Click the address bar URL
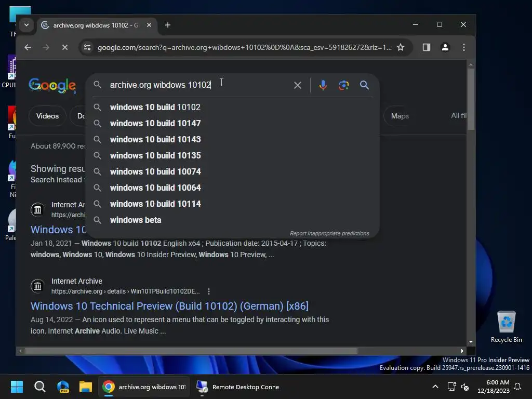The width and height of the screenshot is (532, 399). coord(244,47)
